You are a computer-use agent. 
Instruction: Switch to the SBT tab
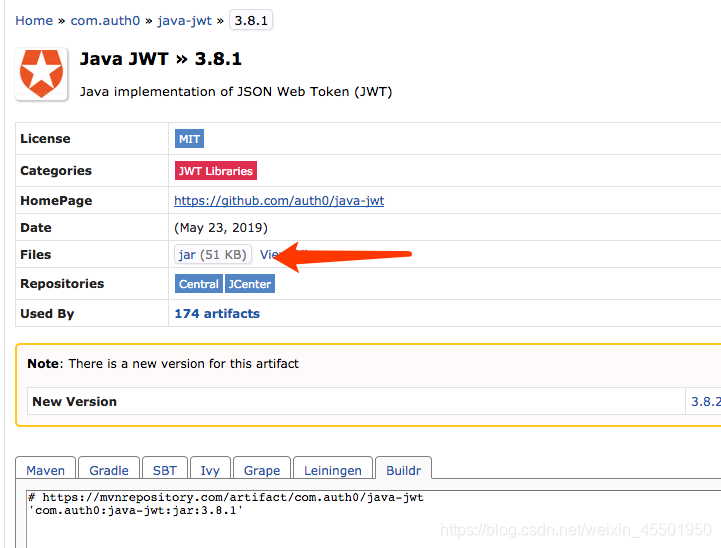pyautogui.click(x=165, y=469)
